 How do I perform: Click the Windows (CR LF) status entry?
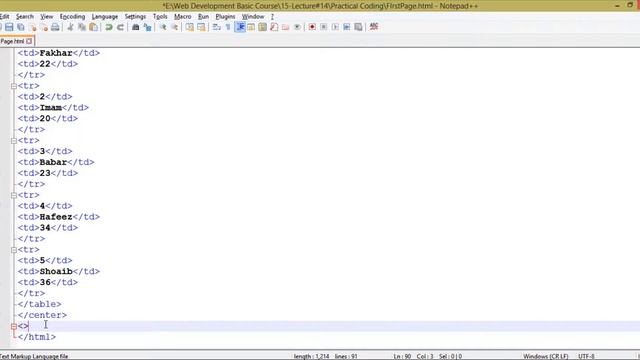pos(545,356)
